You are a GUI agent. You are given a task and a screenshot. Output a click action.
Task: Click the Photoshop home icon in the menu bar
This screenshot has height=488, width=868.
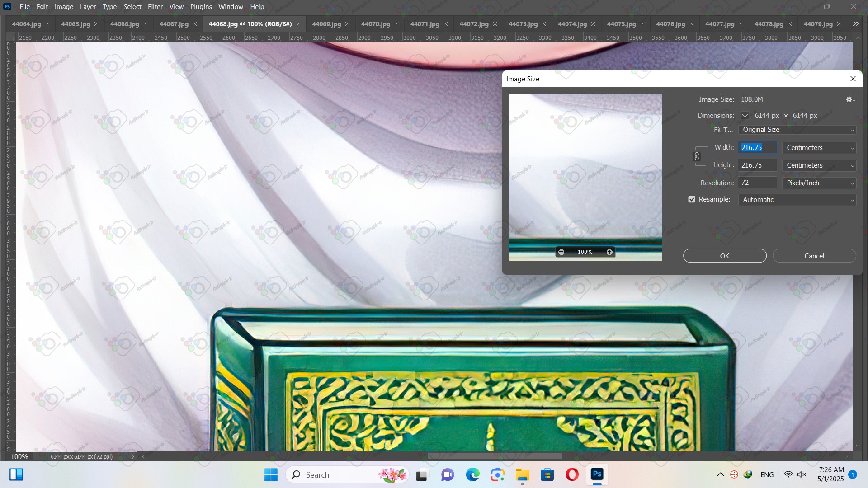coord(7,7)
